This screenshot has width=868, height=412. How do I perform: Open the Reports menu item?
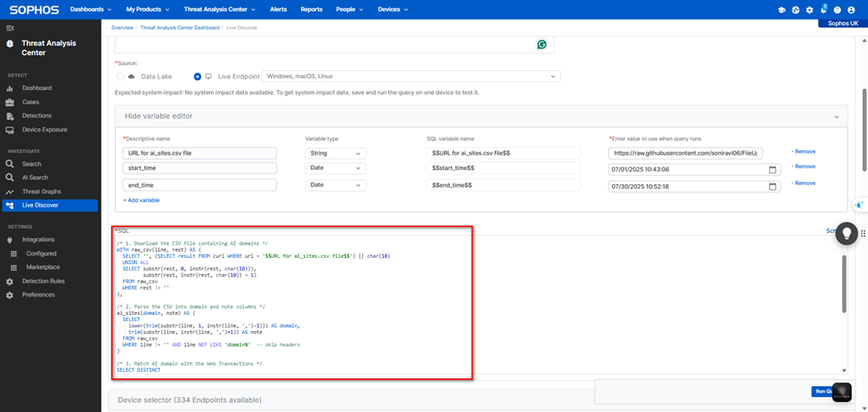311,10
